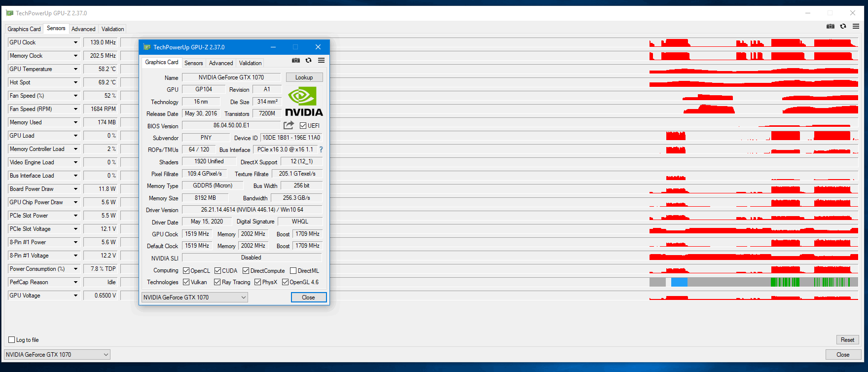Switch to Graphics Card tab in back window
Image resolution: width=868 pixels, height=372 pixels.
coord(24,29)
